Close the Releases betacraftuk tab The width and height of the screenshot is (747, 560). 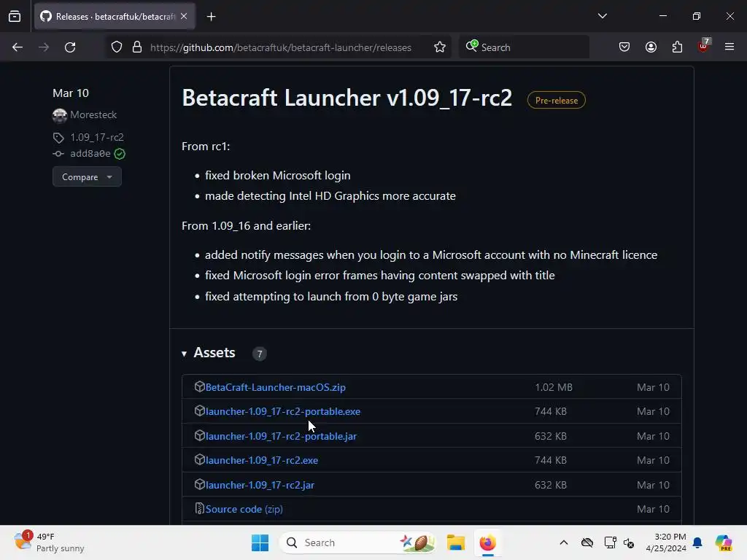(184, 16)
